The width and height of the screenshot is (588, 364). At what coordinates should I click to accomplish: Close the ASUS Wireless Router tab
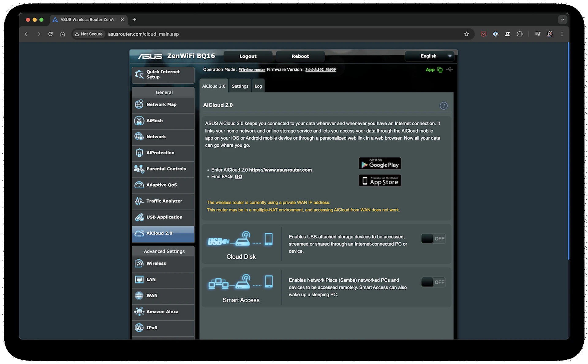pyautogui.click(x=122, y=20)
